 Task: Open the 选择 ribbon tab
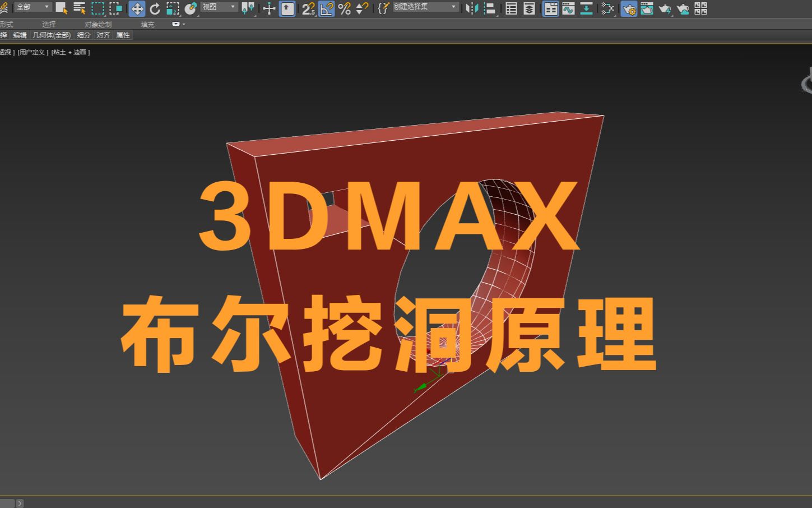point(49,24)
